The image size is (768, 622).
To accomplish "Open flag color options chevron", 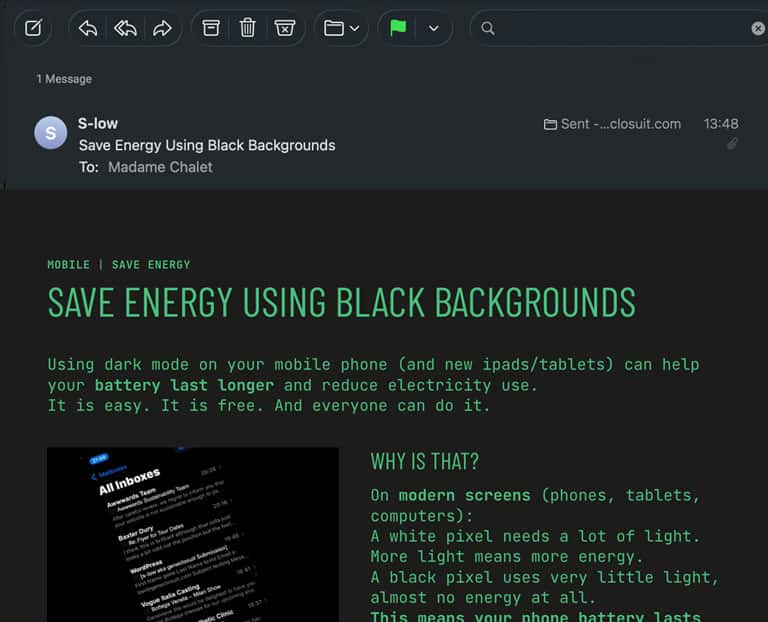I will point(433,28).
